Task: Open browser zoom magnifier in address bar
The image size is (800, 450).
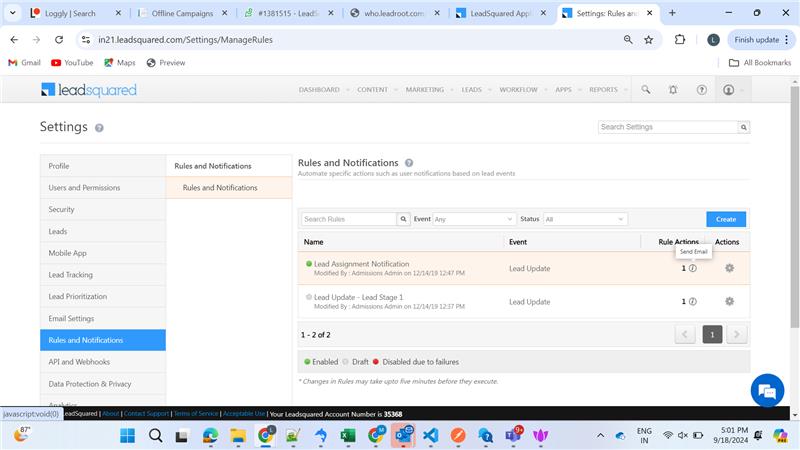Action: pos(628,40)
